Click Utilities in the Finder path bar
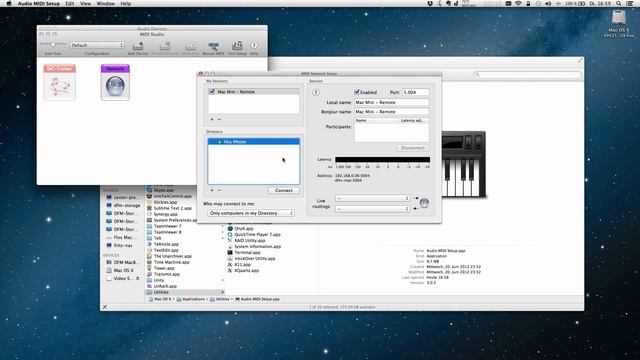 click(x=220, y=299)
